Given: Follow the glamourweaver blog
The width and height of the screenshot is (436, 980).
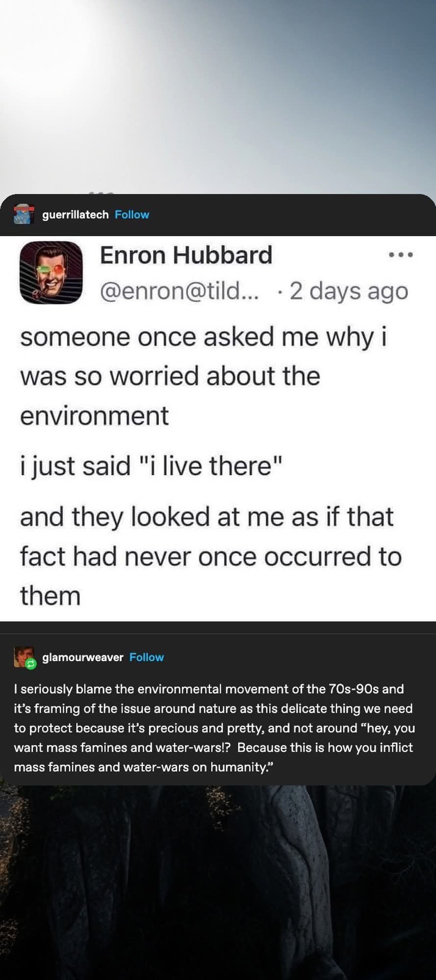Looking at the screenshot, I should coord(147,657).
